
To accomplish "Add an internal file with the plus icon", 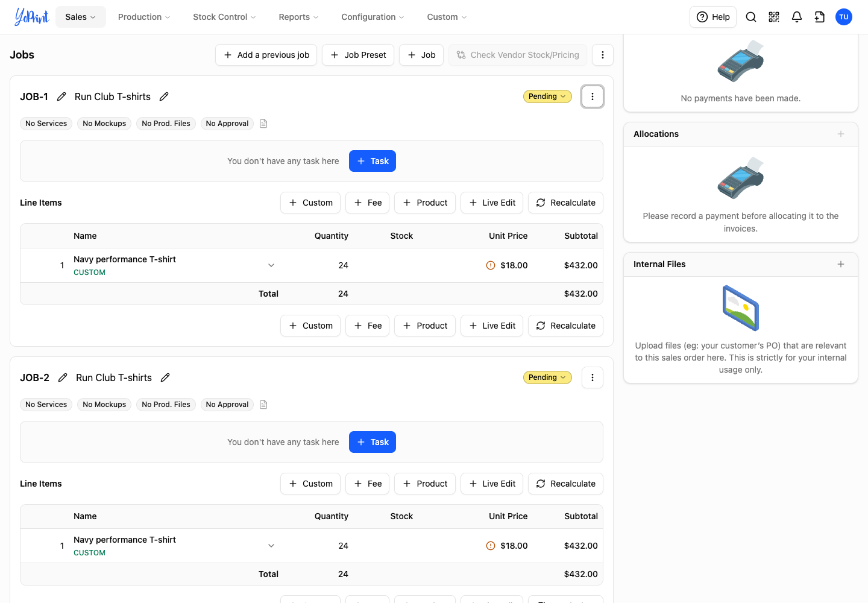I will pos(841,264).
